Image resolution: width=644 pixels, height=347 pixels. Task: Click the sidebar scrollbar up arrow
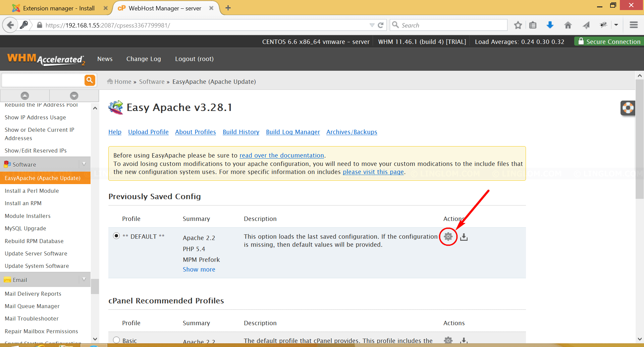click(95, 108)
